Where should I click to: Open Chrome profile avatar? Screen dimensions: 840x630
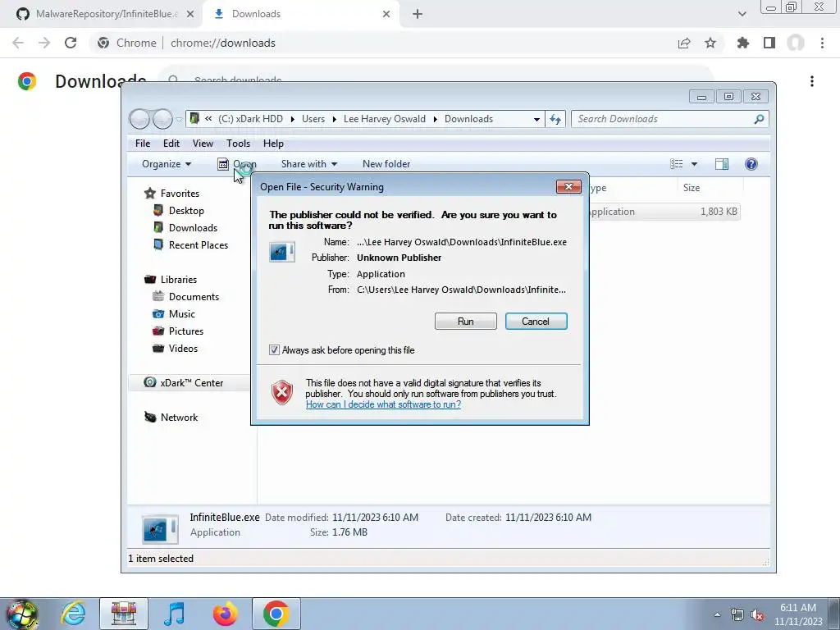coord(796,43)
